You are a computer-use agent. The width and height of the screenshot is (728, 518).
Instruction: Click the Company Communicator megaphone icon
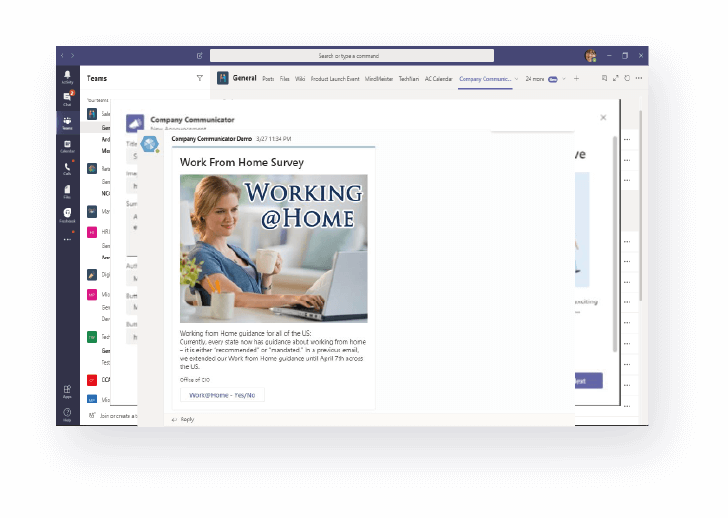point(135,123)
